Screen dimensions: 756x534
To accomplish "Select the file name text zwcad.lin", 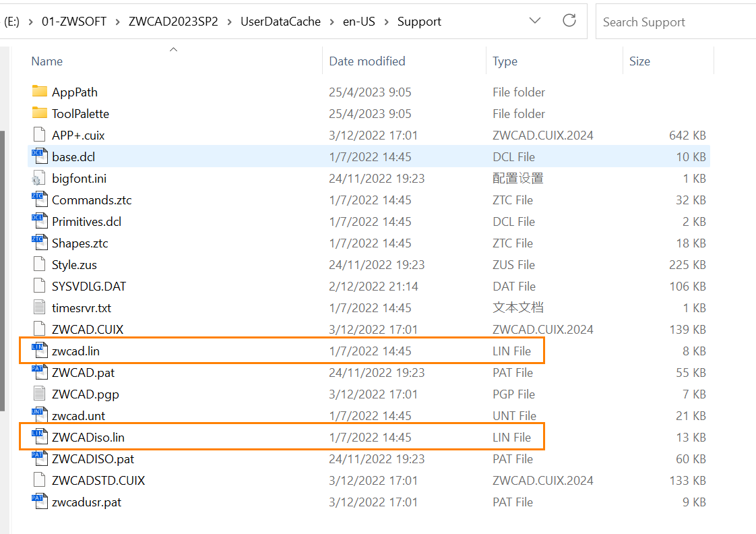I will click(75, 351).
